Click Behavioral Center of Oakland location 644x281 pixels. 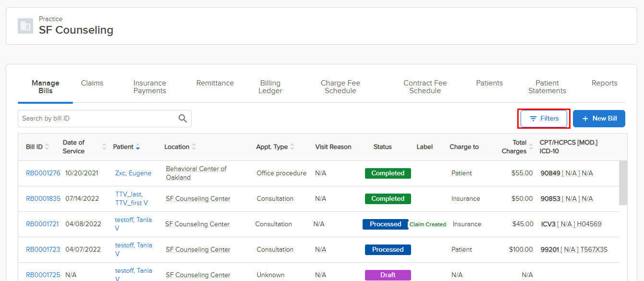tap(196, 173)
